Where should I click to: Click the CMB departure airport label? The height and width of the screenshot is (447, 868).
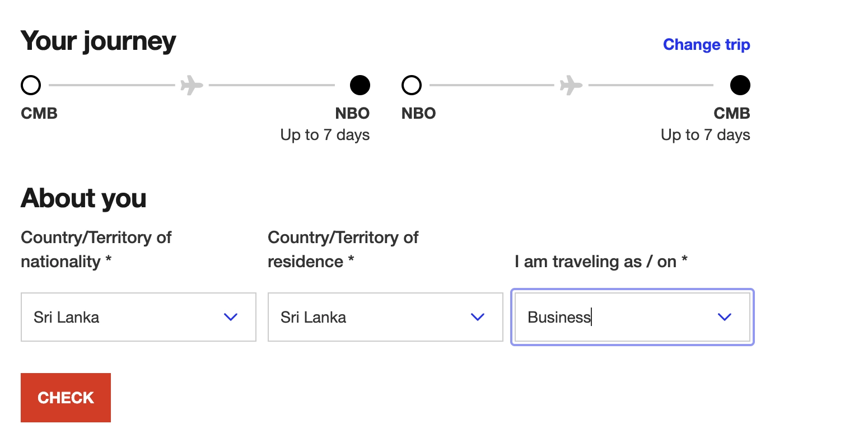point(39,113)
